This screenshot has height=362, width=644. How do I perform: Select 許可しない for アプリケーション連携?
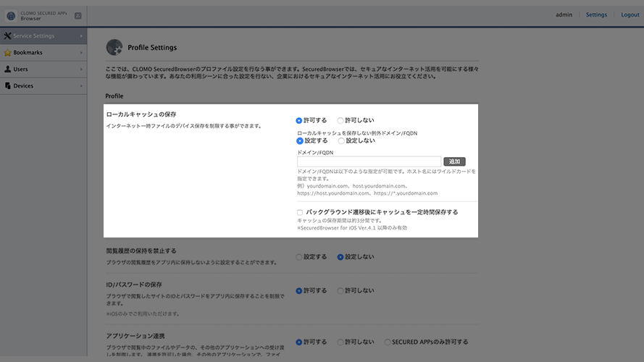340,342
